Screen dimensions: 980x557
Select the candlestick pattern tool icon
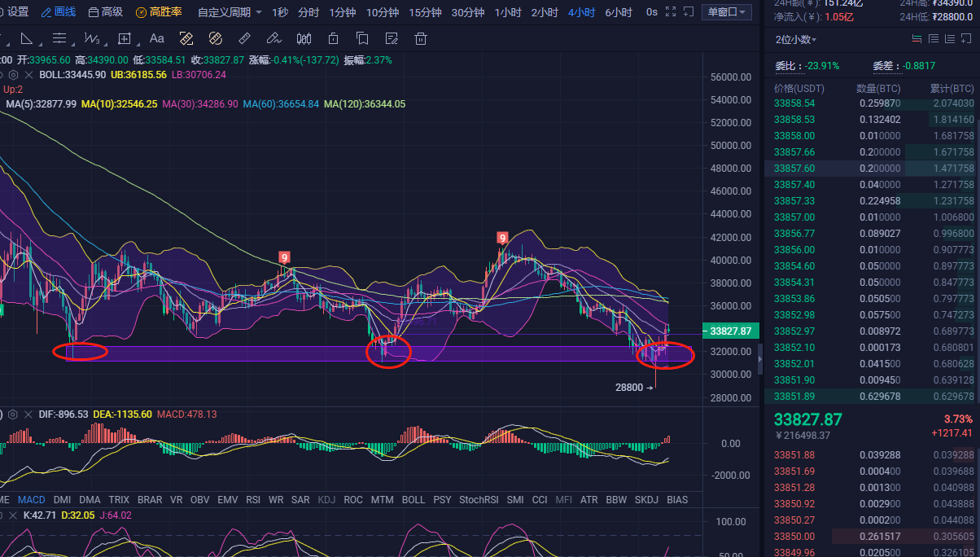click(x=304, y=38)
